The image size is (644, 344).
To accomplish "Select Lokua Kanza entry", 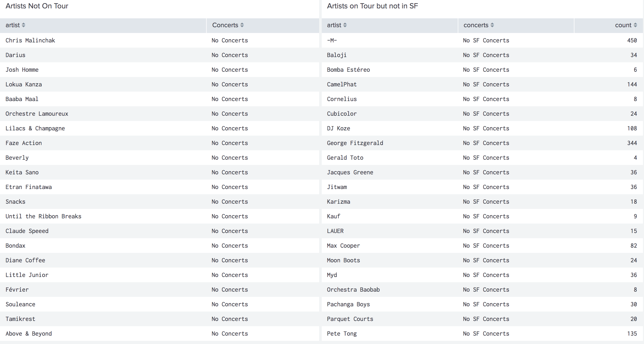I will pyautogui.click(x=24, y=84).
